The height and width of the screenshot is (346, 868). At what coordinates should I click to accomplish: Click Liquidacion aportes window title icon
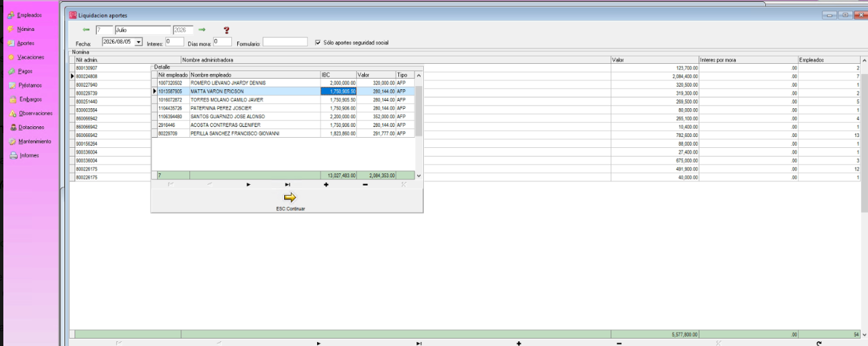pyautogui.click(x=73, y=15)
